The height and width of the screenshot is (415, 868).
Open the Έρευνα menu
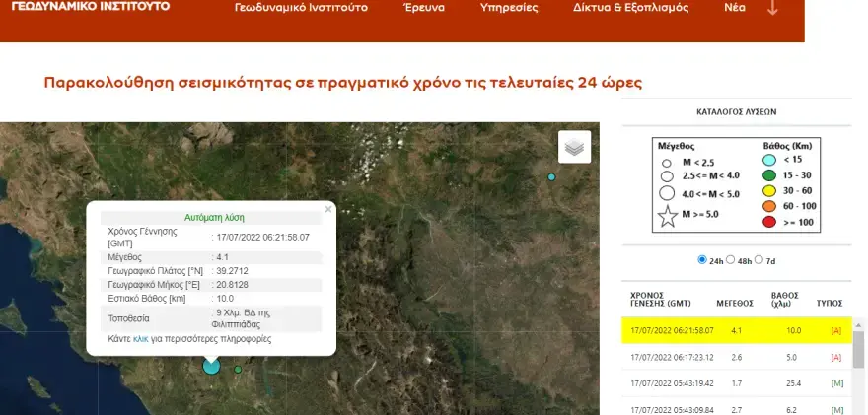424,8
